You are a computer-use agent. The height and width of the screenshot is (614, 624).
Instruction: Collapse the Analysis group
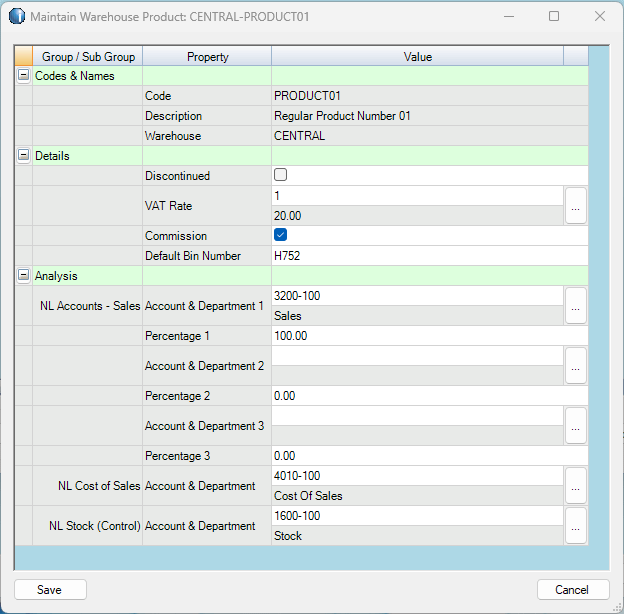pos(23,276)
